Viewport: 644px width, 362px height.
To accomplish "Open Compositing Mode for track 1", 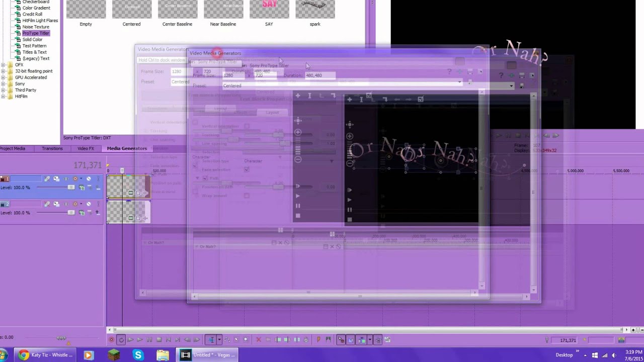I will (x=82, y=187).
